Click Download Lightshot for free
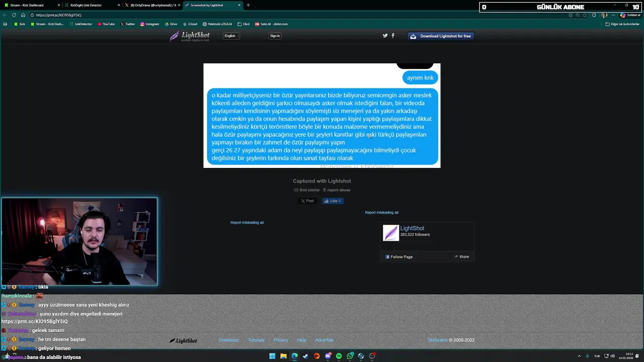 pos(441,36)
